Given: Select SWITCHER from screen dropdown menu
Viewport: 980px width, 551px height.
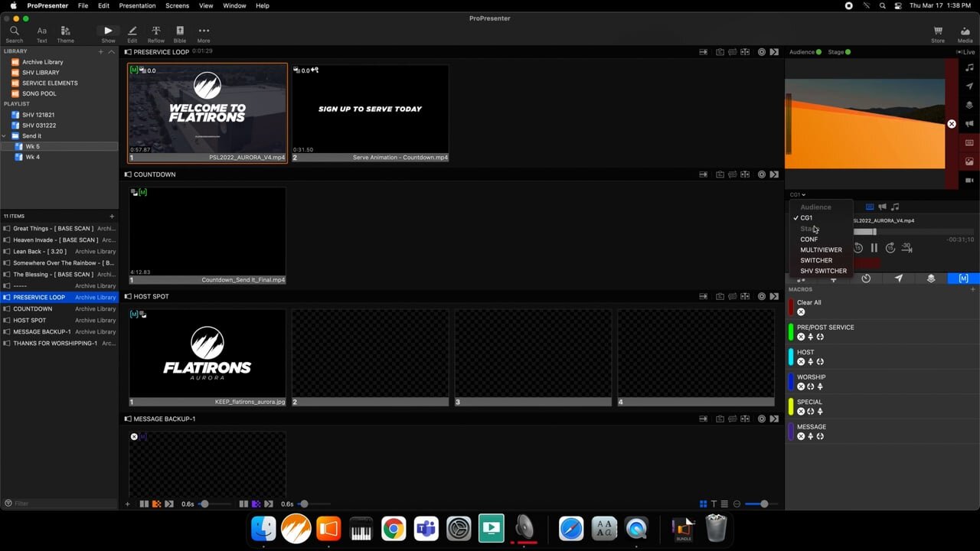Looking at the screenshot, I should [x=821, y=261].
